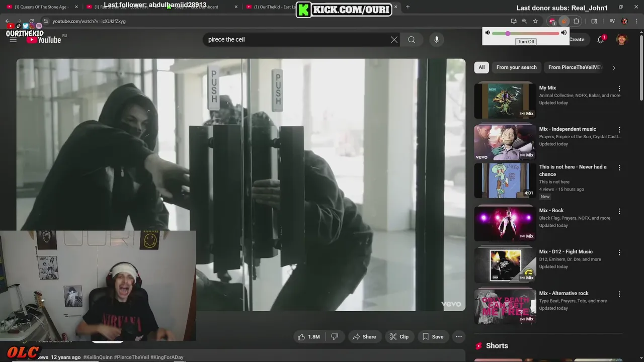Open the #KellinQuinn hashtag link

click(x=98, y=357)
